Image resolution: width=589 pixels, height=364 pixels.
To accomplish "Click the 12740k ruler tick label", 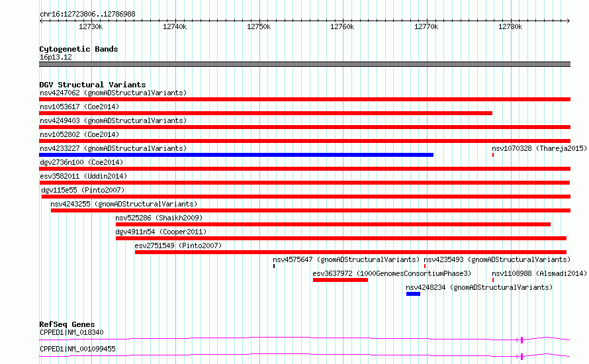I will (x=175, y=26).
